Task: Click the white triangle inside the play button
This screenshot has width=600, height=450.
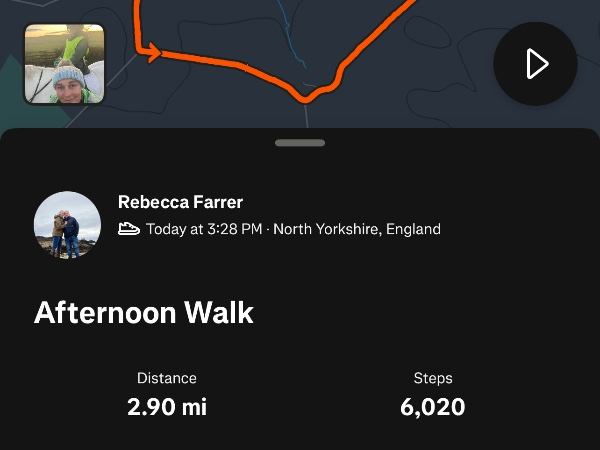Action: (x=537, y=64)
